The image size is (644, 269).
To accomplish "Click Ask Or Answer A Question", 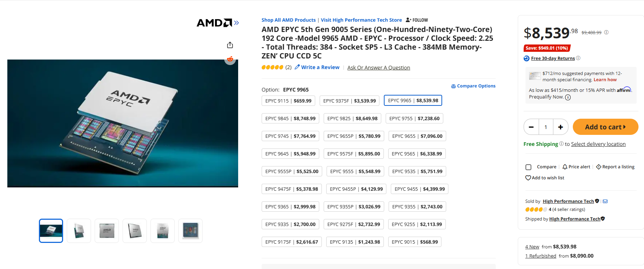I will pyautogui.click(x=378, y=67).
